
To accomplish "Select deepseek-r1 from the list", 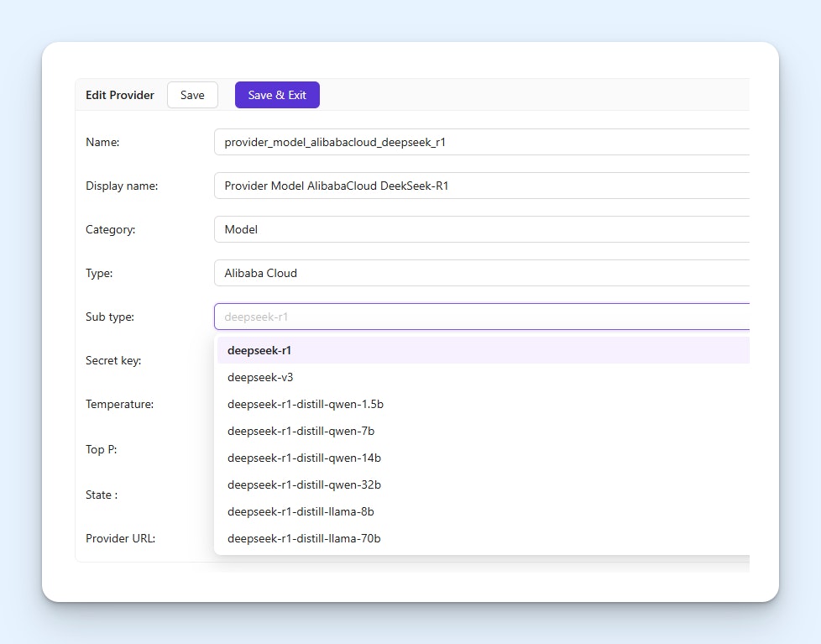I will point(259,350).
